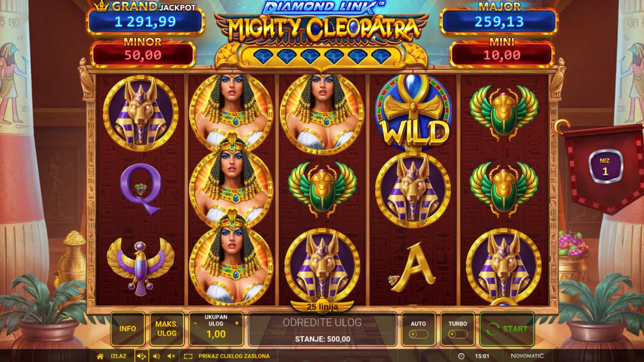Click the fullscreen frame icon
644x362 pixels.
pos(188,356)
